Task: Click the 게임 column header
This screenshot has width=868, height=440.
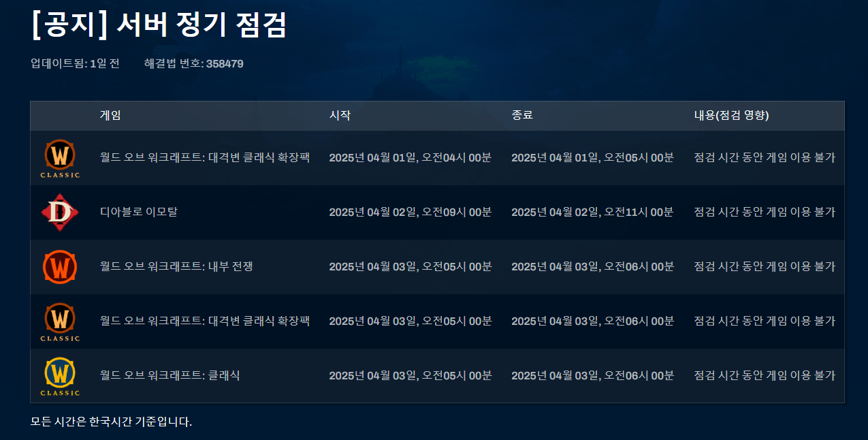Action: click(x=110, y=115)
